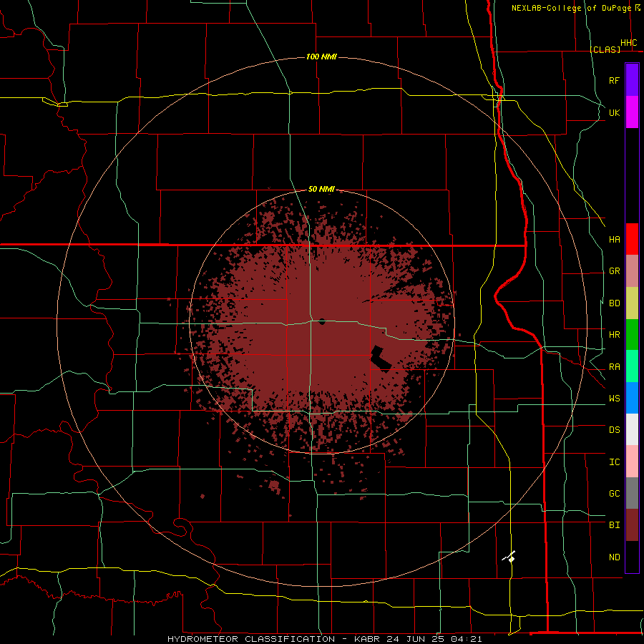Click the ND legend label

click(614, 557)
